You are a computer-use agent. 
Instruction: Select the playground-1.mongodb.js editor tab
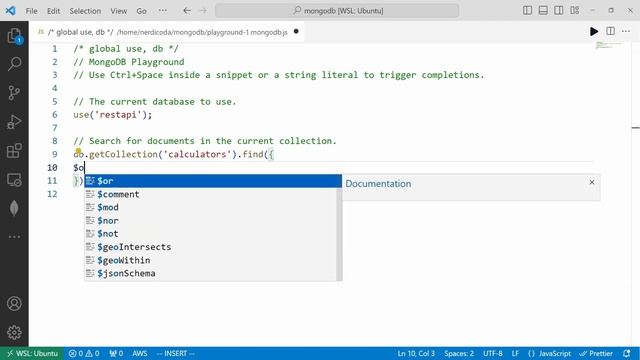167,32
